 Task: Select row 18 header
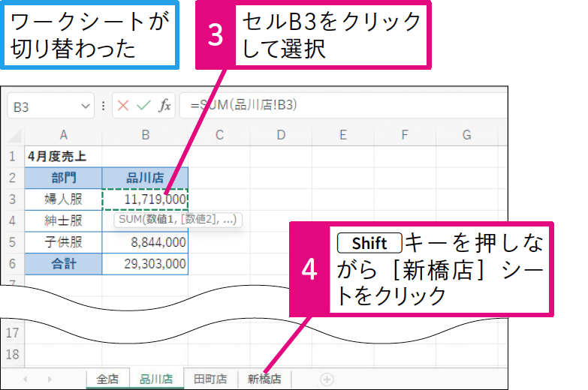click(x=12, y=355)
